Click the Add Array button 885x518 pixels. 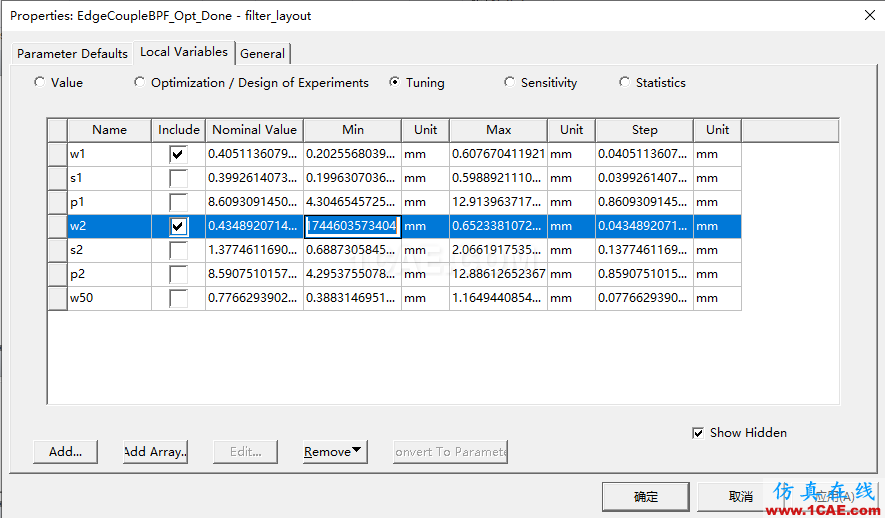pos(155,452)
